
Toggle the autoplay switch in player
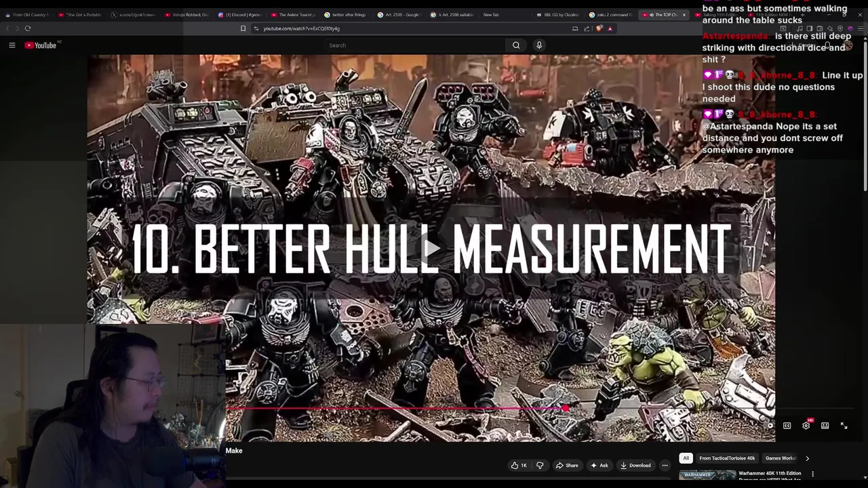coord(770,426)
